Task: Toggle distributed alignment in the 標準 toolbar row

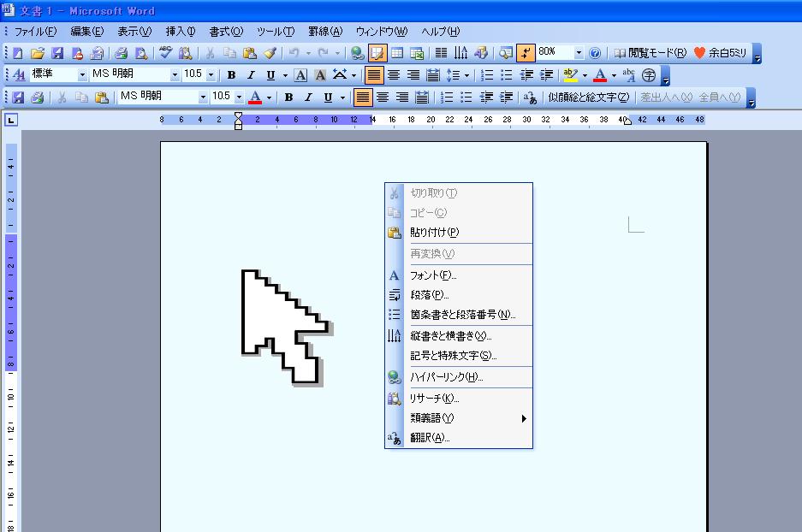Action: (x=433, y=75)
